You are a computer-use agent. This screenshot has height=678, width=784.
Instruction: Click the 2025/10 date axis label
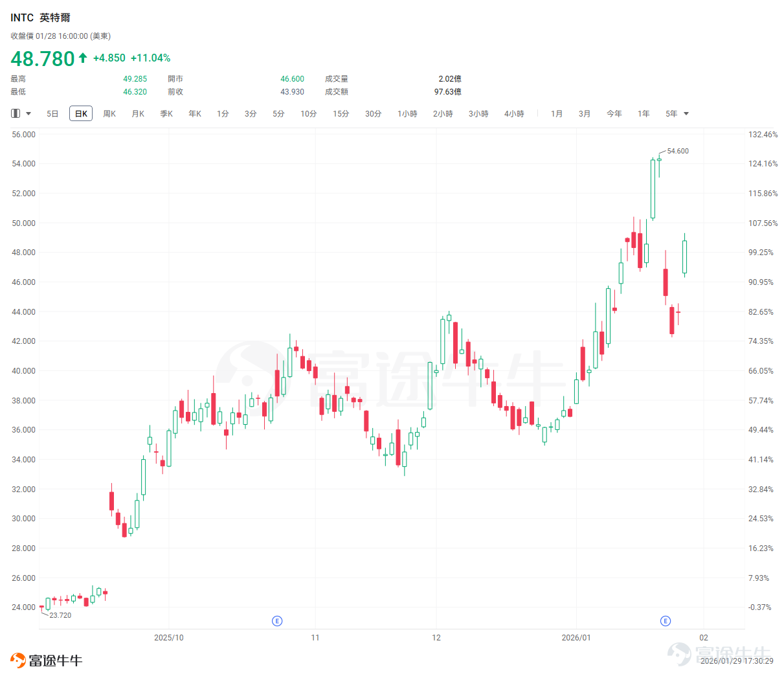[x=169, y=638]
